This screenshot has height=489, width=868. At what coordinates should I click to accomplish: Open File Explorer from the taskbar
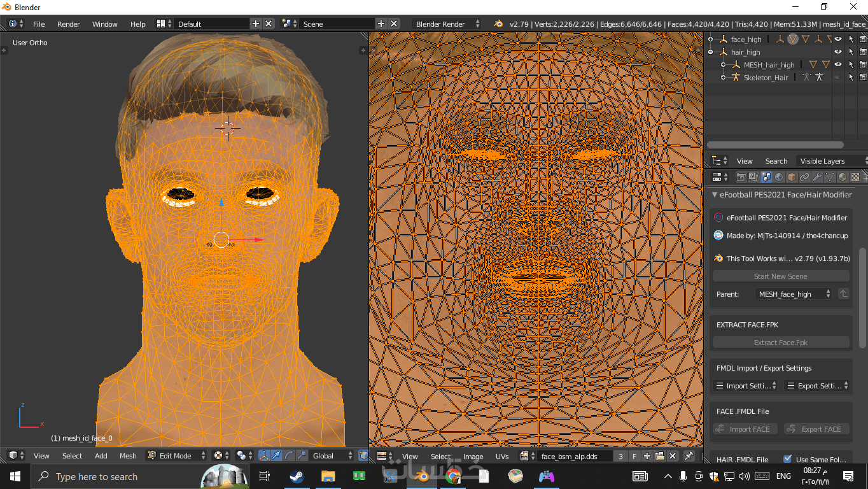point(328,476)
